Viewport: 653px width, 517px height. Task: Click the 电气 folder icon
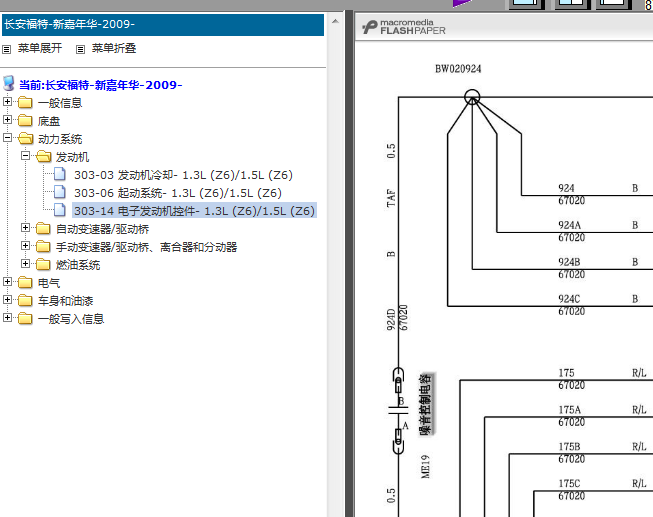pos(25,282)
